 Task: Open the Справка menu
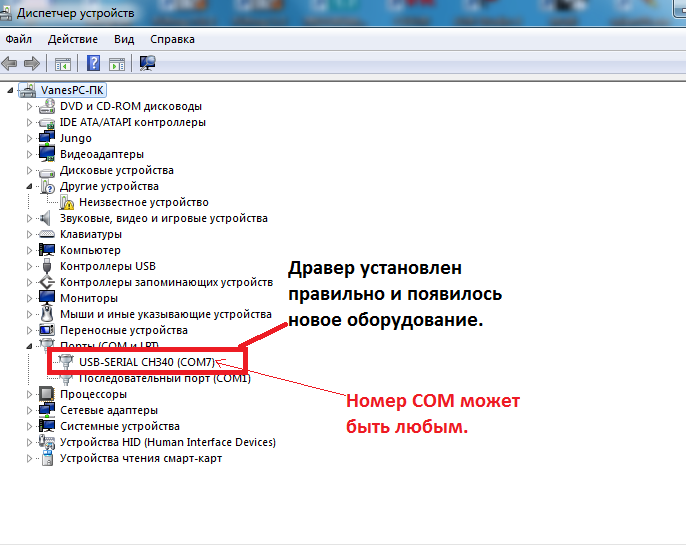point(172,39)
